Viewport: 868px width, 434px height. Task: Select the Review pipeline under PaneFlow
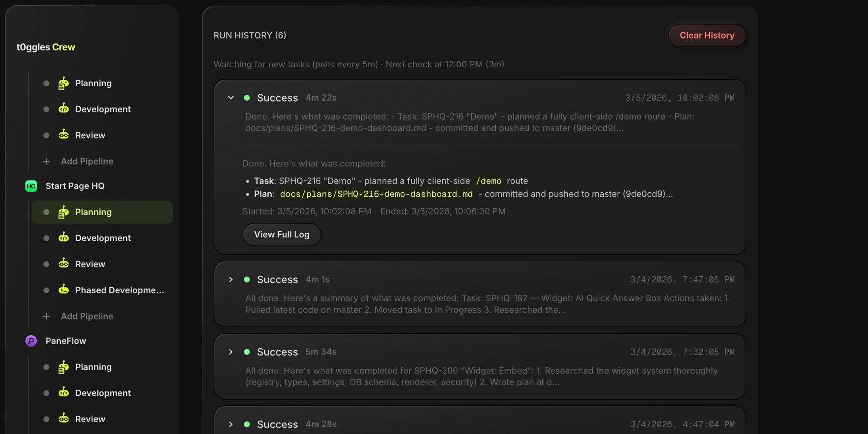90,419
